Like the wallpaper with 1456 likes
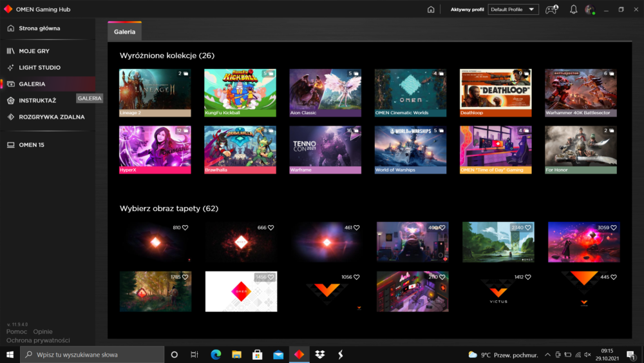644x363 pixels. (x=270, y=277)
